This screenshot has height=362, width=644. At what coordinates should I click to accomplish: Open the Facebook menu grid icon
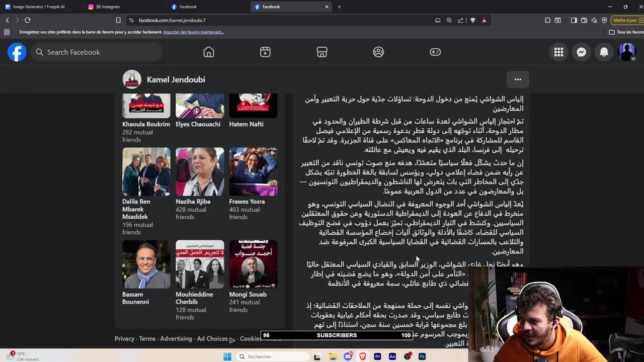tap(558, 52)
